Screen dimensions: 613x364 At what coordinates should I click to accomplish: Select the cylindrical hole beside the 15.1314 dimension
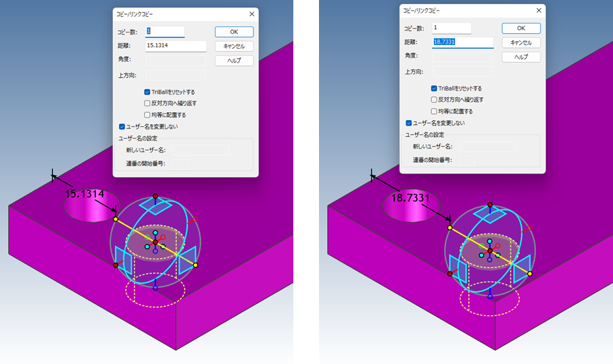coord(91,209)
